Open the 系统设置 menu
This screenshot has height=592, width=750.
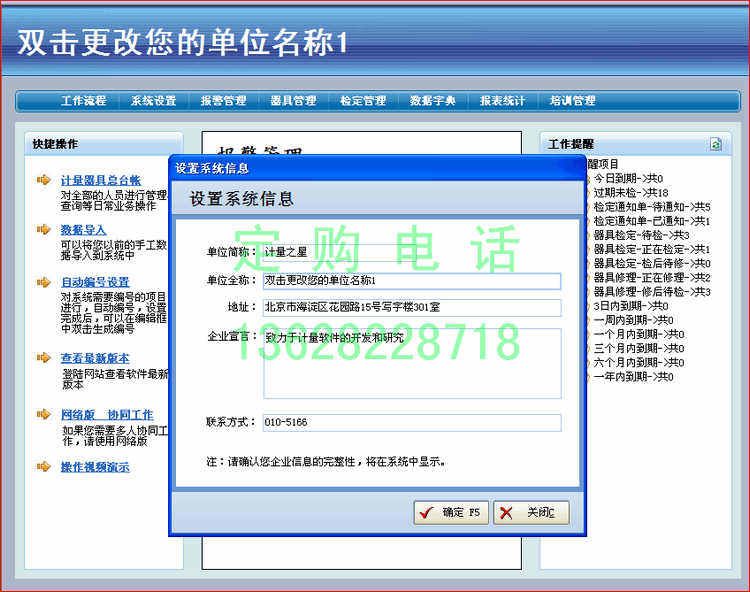point(154,101)
